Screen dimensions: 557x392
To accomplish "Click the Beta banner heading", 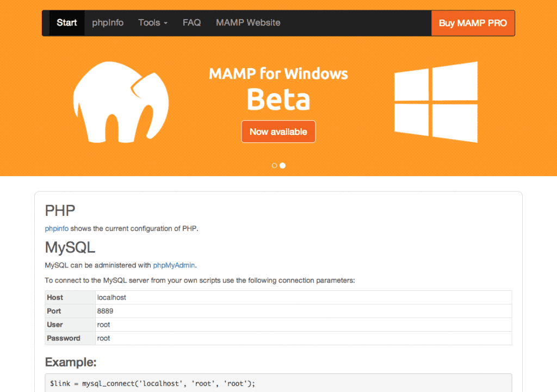I will (x=278, y=99).
